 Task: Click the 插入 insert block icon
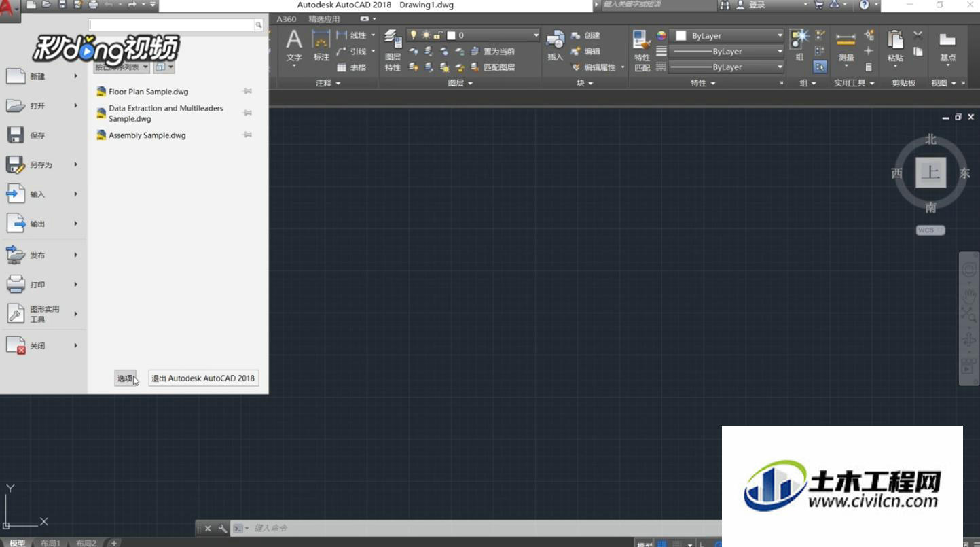[556, 46]
